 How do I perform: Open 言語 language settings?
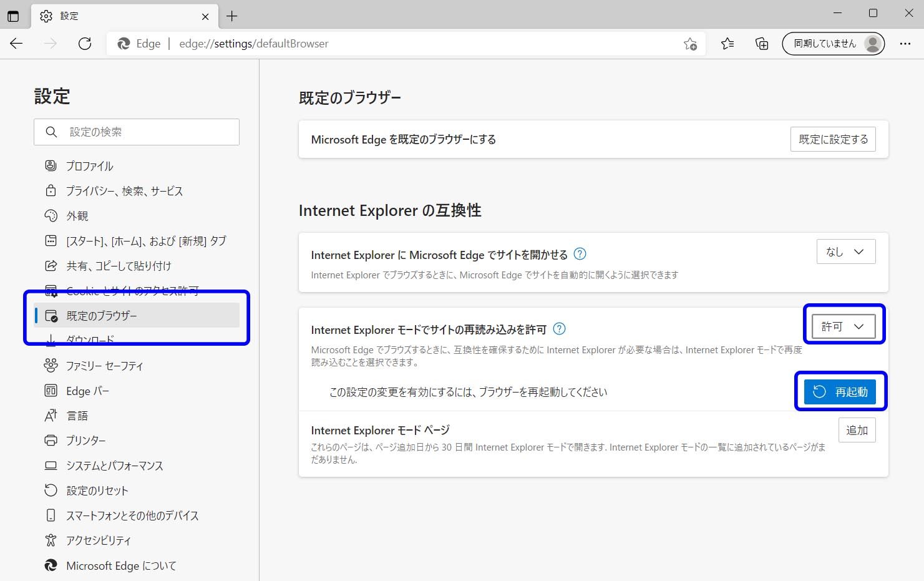click(x=137, y=416)
